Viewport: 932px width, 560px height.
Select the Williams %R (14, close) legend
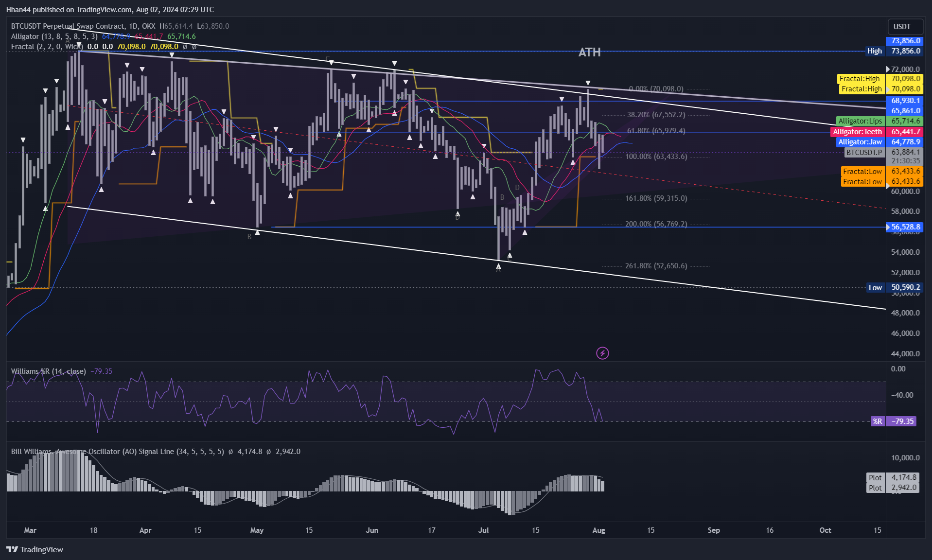(x=49, y=371)
